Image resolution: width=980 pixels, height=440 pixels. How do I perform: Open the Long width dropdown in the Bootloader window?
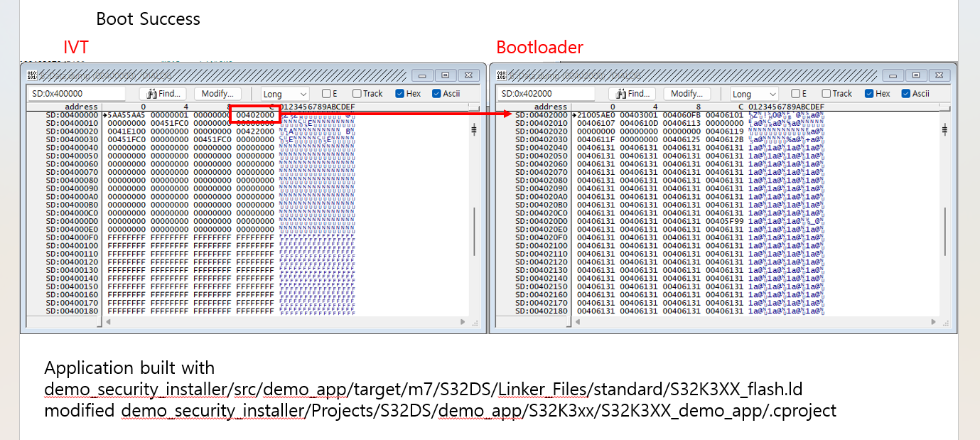pyautogui.click(x=754, y=94)
